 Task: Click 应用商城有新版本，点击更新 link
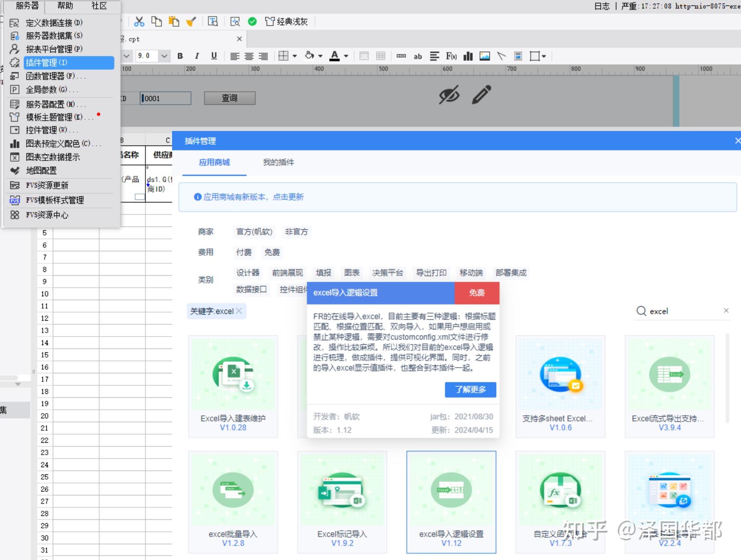[253, 197]
